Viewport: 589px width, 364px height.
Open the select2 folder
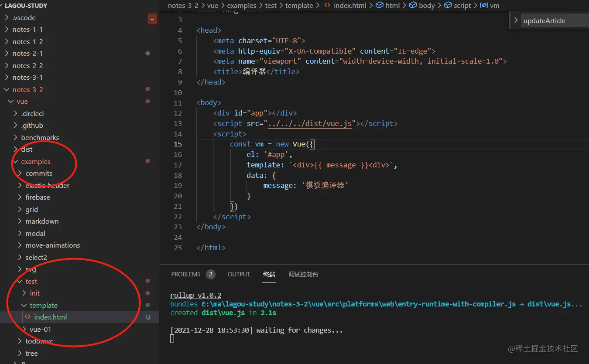click(36, 258)
